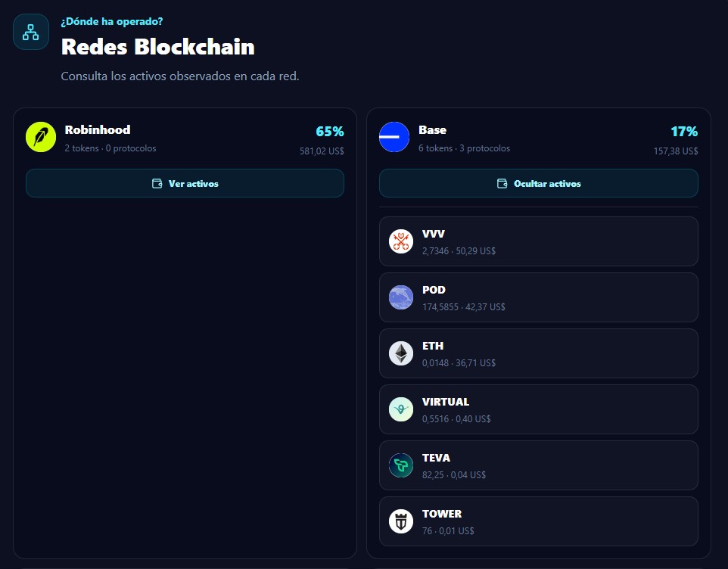Screen dimensions: 728x569
Task: Open the ETH token row
Action: [x=539, y=353]
